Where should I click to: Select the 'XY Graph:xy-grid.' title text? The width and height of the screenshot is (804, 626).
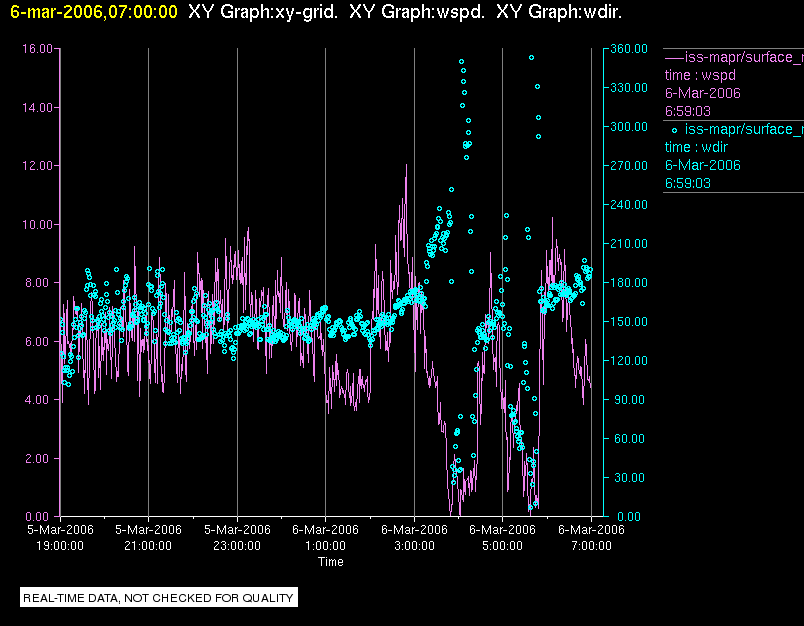click(x=263, y=12)
